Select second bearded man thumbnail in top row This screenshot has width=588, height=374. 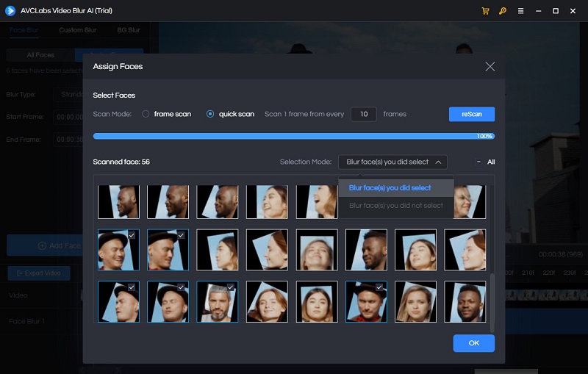pos(168,201)
